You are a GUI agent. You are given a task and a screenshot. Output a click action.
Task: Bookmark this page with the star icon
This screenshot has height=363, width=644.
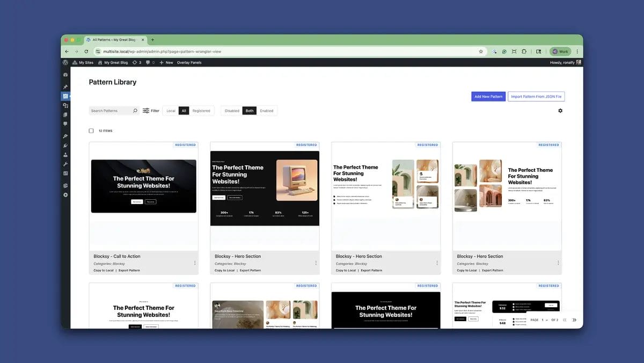click(x=481, y=52)
